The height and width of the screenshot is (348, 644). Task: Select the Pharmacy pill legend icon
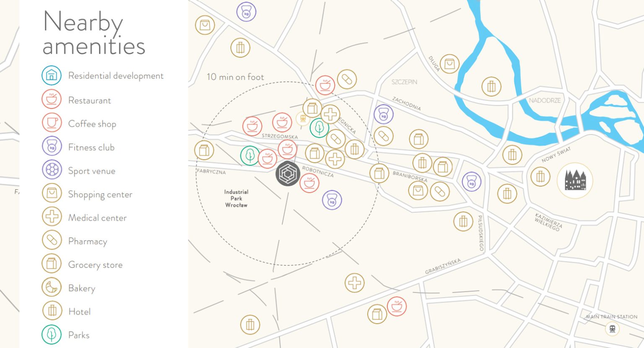coord(52,240)
